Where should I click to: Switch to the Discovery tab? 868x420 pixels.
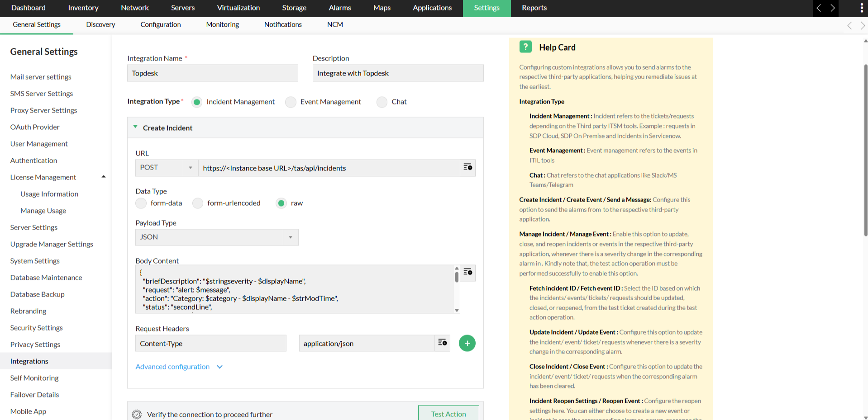click(x=100, y=24)
